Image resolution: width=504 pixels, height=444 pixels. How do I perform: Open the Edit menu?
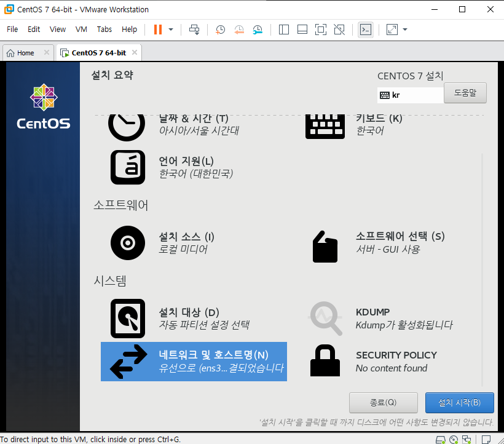34,30
